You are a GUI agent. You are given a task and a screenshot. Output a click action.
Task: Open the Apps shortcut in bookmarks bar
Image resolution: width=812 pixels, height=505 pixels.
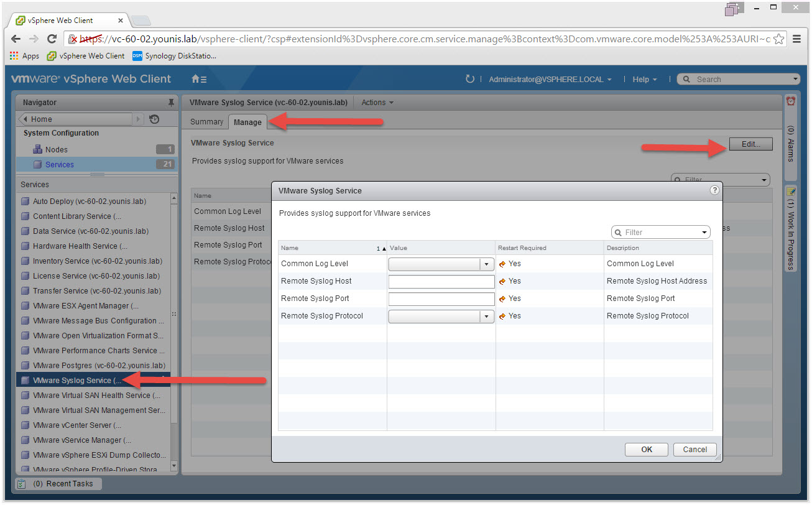25,55
